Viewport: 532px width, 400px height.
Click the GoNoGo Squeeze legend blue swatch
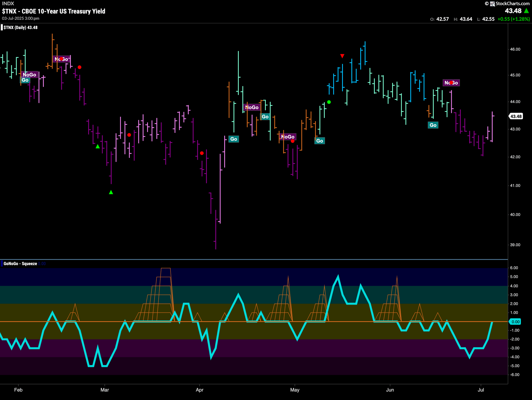pyautogui.click(x=2, y=264)
